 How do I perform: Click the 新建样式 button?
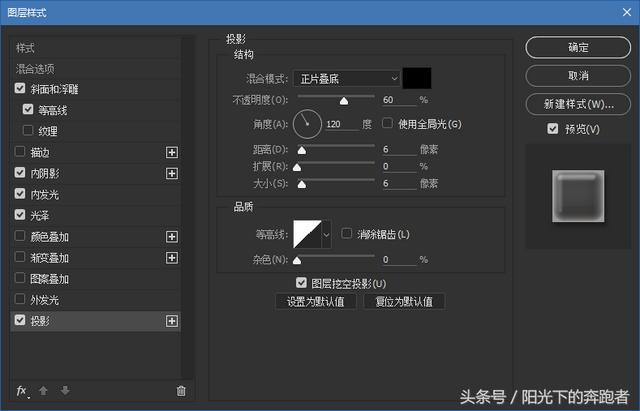578,104
